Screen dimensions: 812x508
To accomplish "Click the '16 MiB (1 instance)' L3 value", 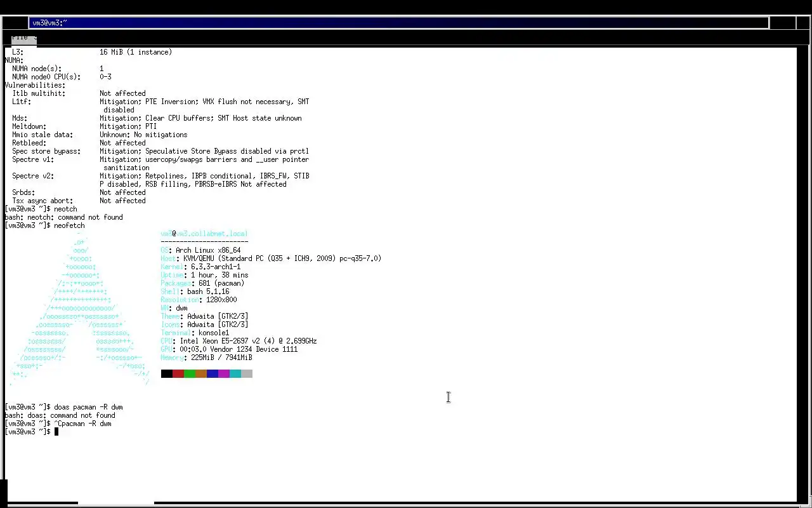I will coord(136,52).
